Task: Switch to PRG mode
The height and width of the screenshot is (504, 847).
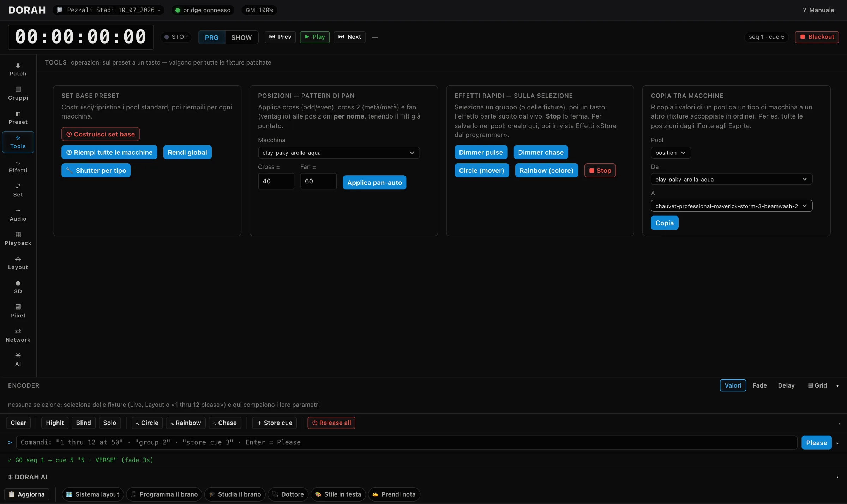Action: pyautogui.click(x=212, y=37)
